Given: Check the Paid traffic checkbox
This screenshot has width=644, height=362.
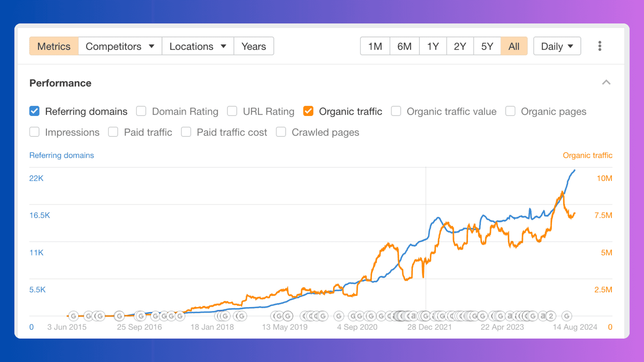Looking at the screenshot, I should click(x=113, y=132).
